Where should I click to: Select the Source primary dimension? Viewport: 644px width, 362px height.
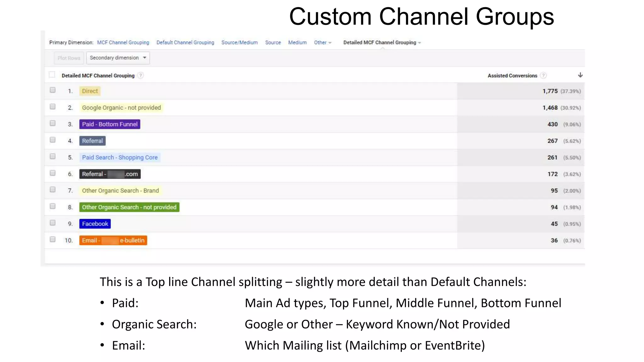(273, 42)
